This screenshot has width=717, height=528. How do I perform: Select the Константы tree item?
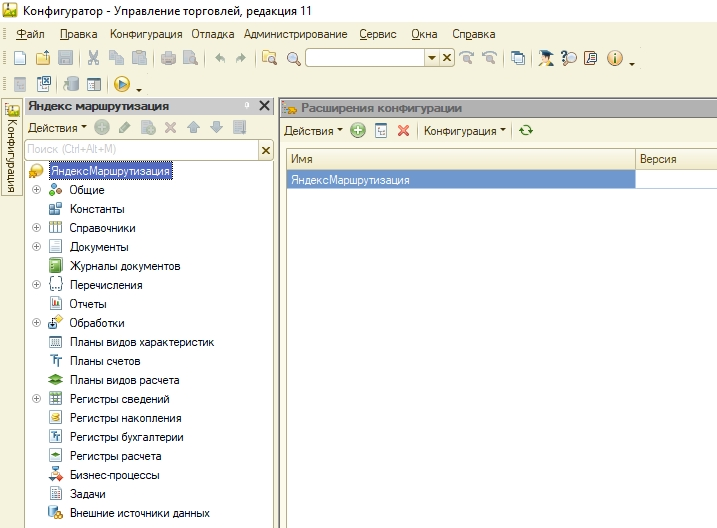tap(97, 209)
